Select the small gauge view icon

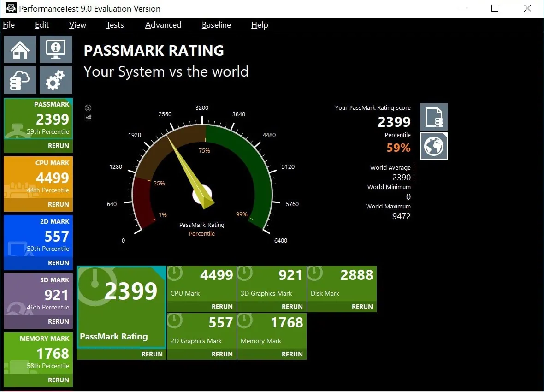click(x=88, y=108)
